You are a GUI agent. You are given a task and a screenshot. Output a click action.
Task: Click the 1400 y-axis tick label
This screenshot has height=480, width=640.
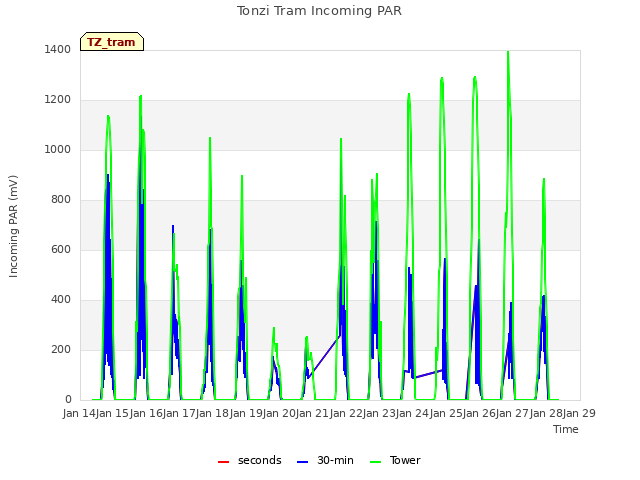tap(58, 49)
